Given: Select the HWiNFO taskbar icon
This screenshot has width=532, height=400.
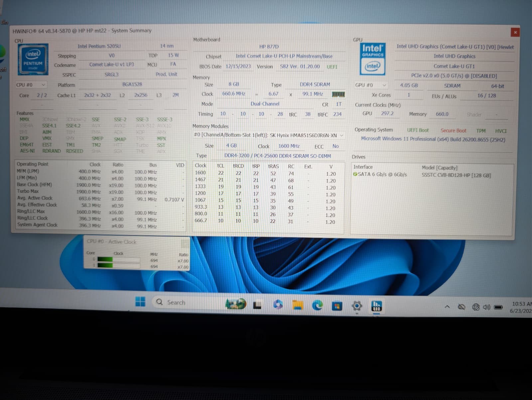Looking at the screenshot, I should [376, 306].
